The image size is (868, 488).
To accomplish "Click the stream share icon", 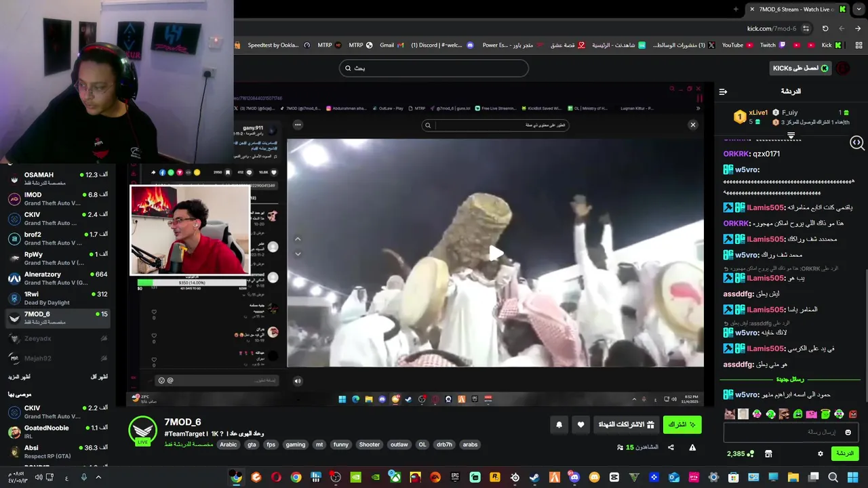I will pyautogui.click(x=671, y=447).
